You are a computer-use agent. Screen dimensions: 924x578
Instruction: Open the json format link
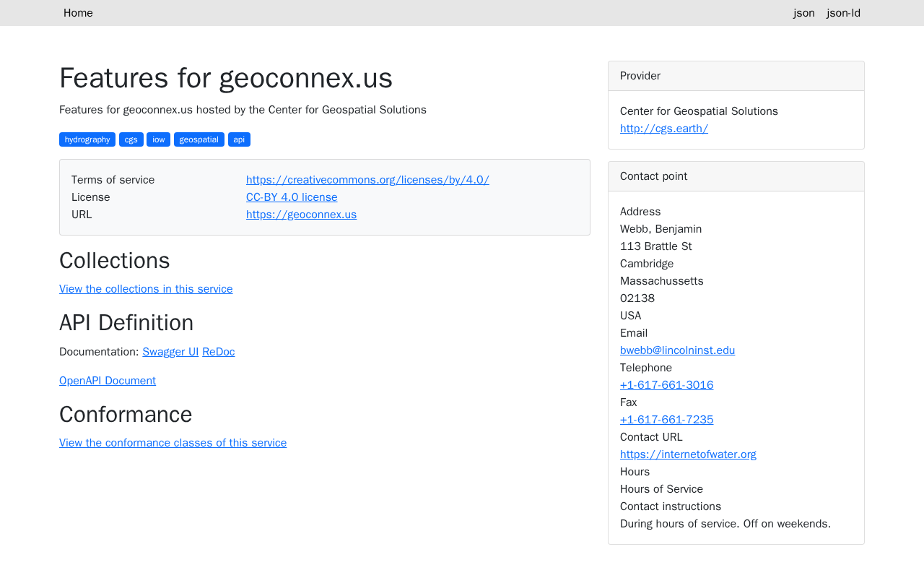point(804,13)
